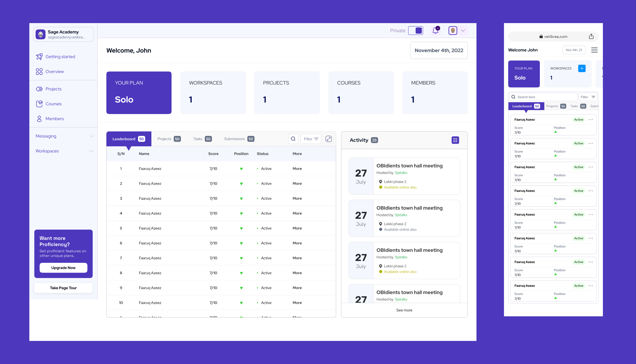Viewport: 636px width, 364px height.
Task: Open hamburger menu in mobile view
Action: coord(594,50)
